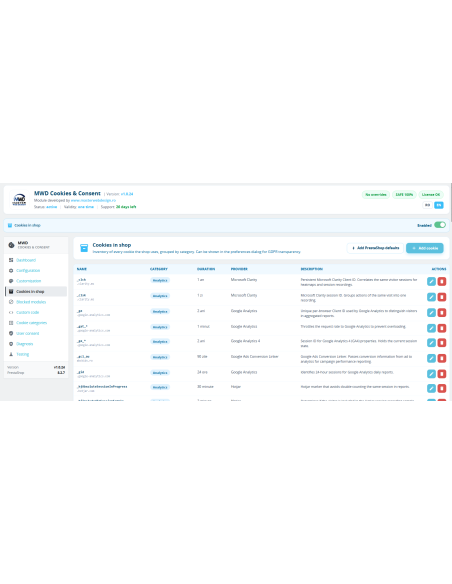Delete the _clsk cookie with 1 zi duration
Image resolution: width=452 pixels, height=584 pixels.
[442, 297]
